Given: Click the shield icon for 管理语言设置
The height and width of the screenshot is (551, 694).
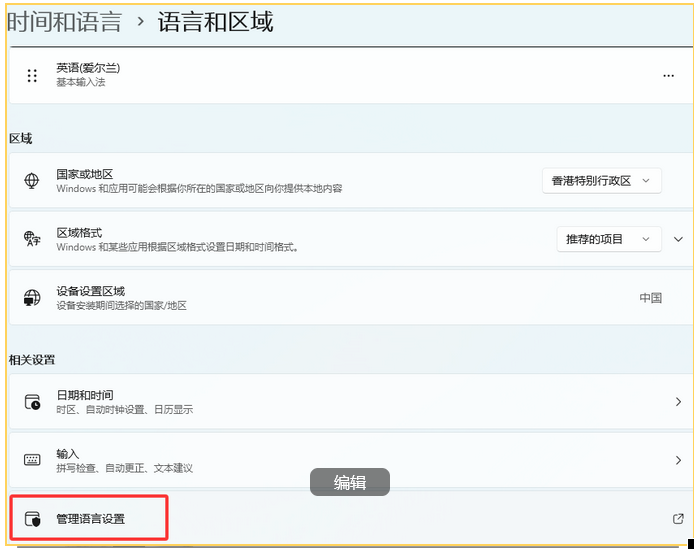Looking at the screenshot, I should point(32,518).
